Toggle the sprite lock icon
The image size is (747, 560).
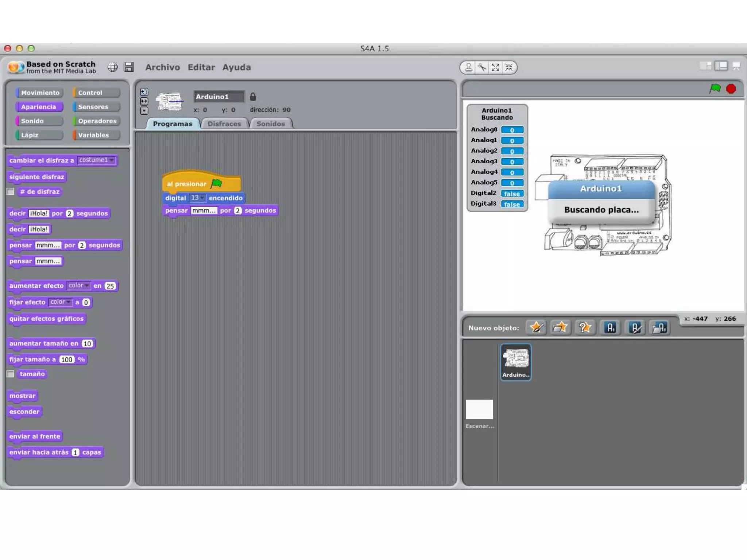[253, 97]
